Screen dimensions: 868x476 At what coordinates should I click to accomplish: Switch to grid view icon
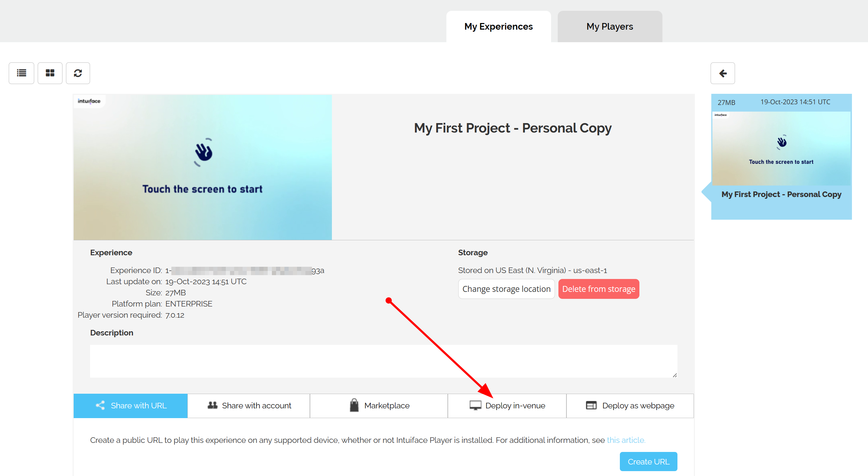tap(50, 73)
